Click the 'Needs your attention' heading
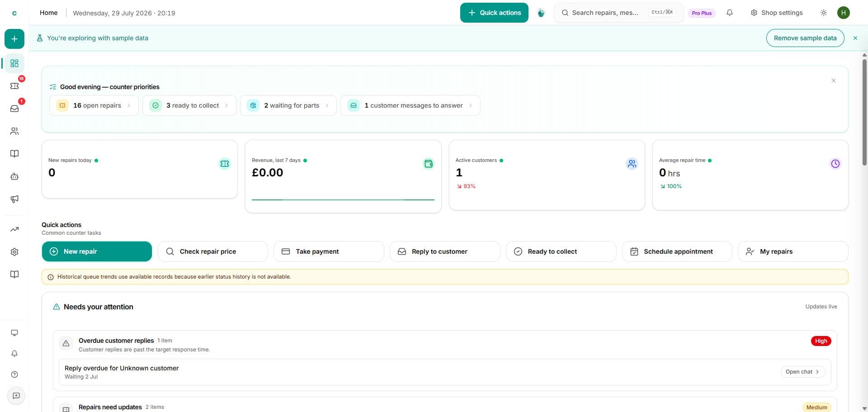The image size is (868, 412). click(99, 307)
